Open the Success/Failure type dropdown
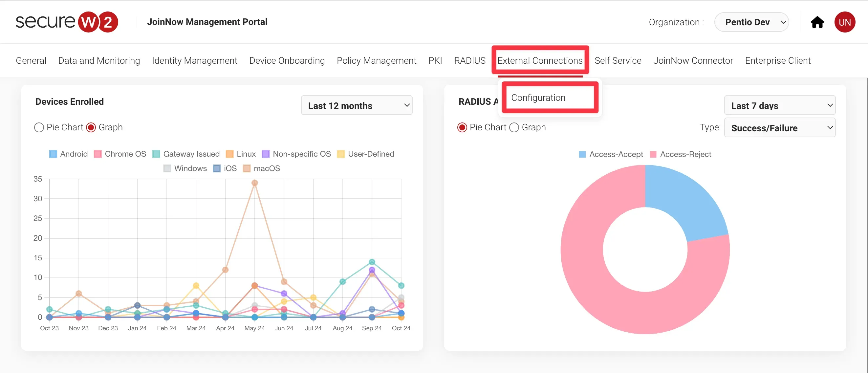868x373 pixels. (779, 128)
